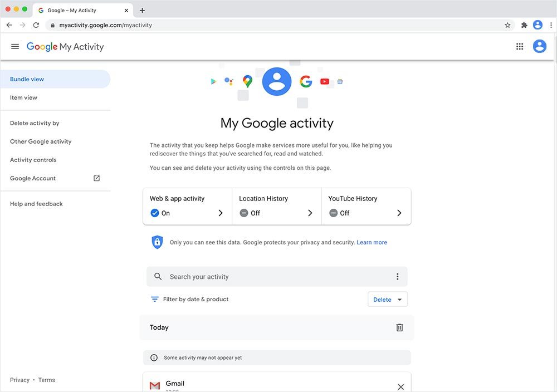
Task: Click the YouTube icon in the banner illustration
Action: pos(325,81)
